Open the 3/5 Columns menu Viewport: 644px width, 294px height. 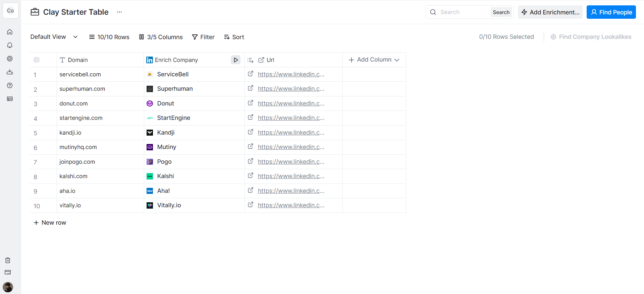click(161, 37)
